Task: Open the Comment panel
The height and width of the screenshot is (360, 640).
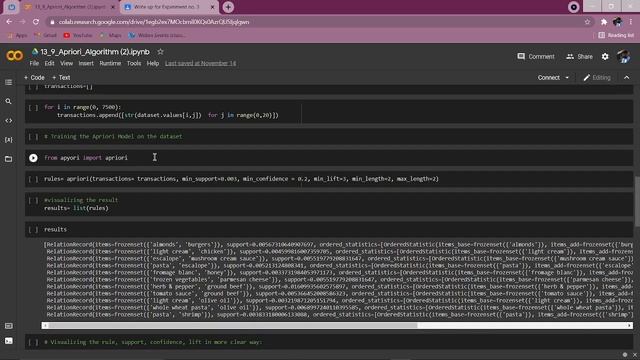Action: 536,57
